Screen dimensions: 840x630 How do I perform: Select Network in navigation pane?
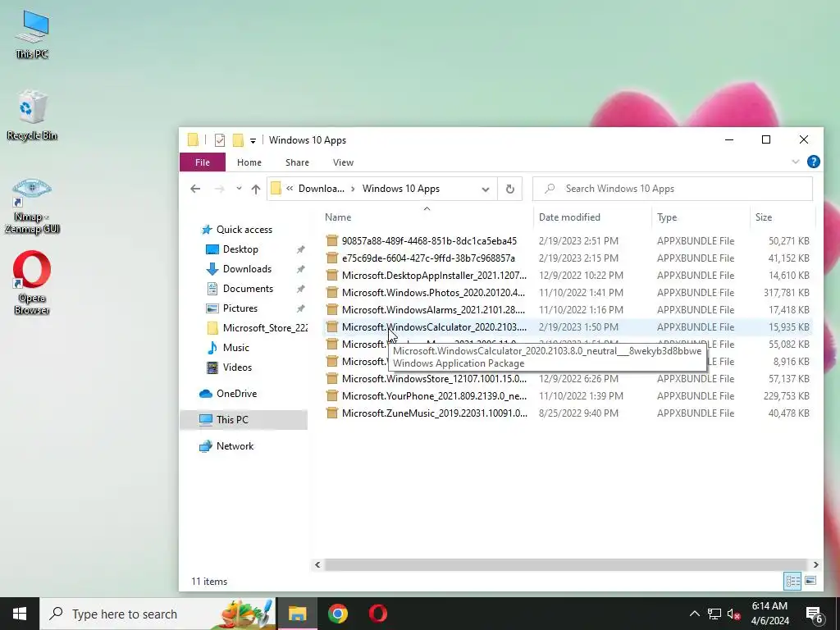tap(235, 446)
